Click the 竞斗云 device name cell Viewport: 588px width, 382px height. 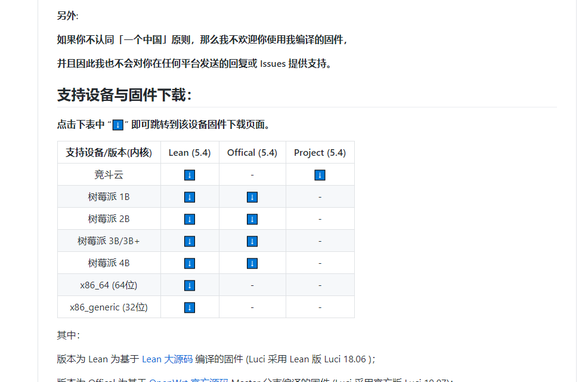109,174
